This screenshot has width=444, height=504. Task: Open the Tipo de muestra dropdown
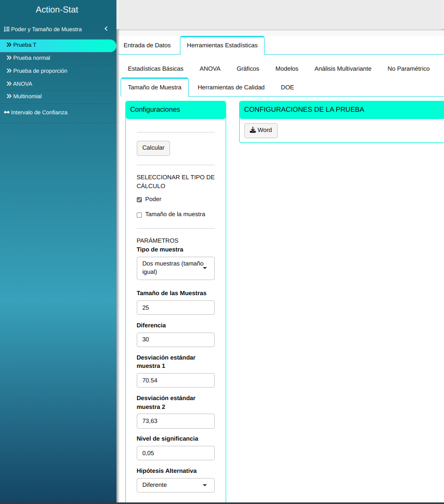tap(175, 268)
